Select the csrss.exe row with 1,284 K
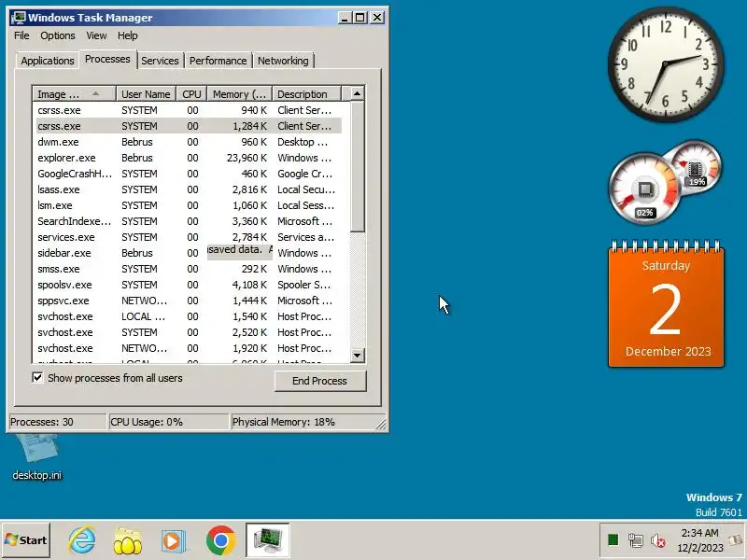The height and width of the screenshot is (560, 747). pyautogui.click(x=188, y=126)
